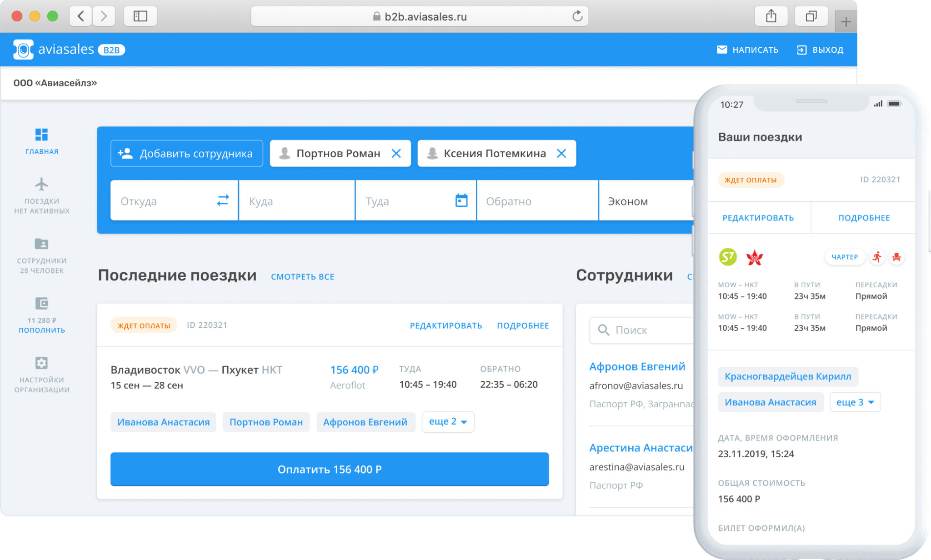
Task: Click Чартер badge on phone
Action: pyautogui.click(x=845, y=257)
